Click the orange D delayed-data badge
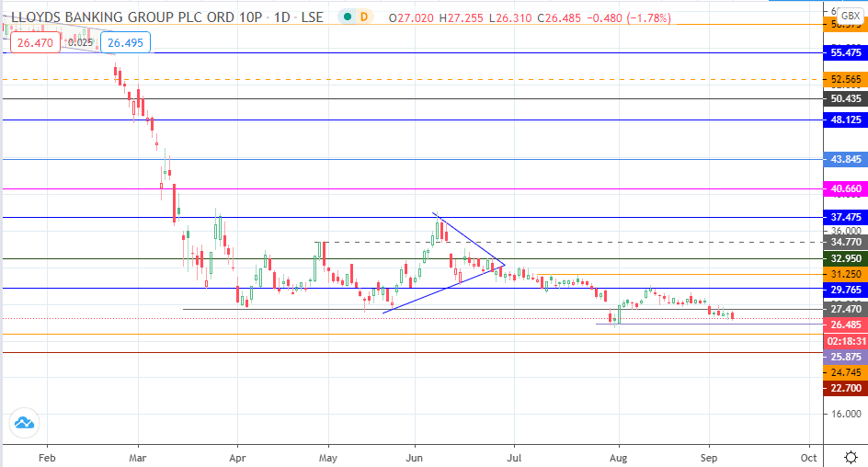 [x=364, y=17]
